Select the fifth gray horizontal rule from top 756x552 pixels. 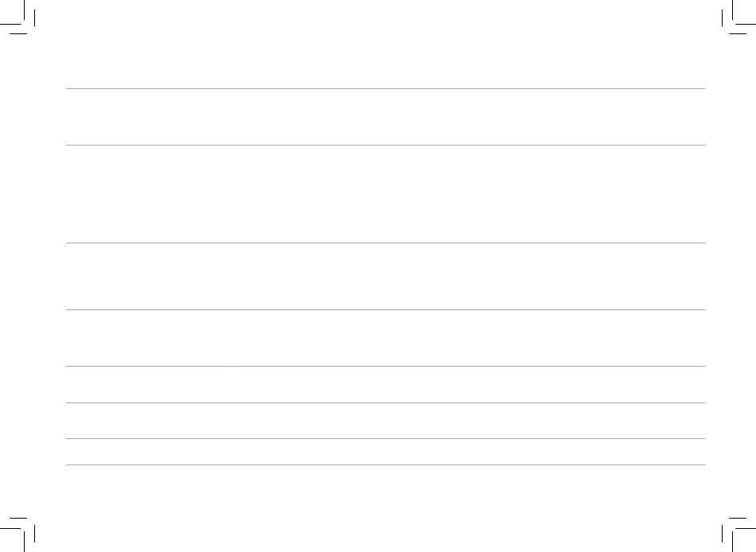385,367
